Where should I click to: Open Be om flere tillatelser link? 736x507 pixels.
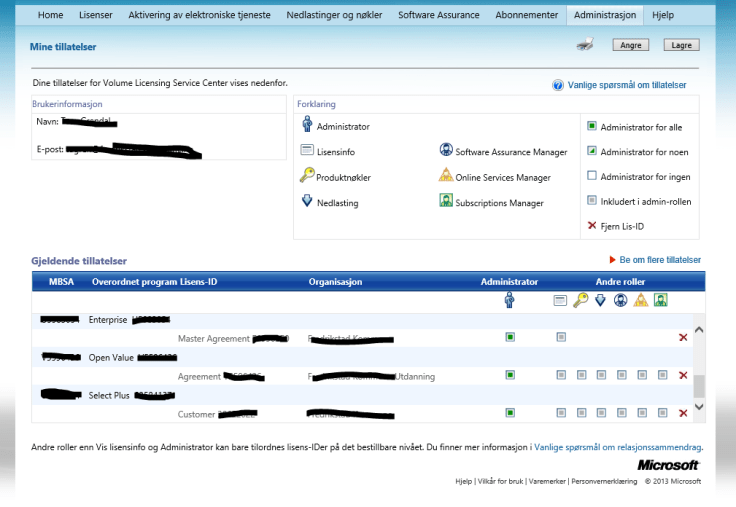coord(659,260)
